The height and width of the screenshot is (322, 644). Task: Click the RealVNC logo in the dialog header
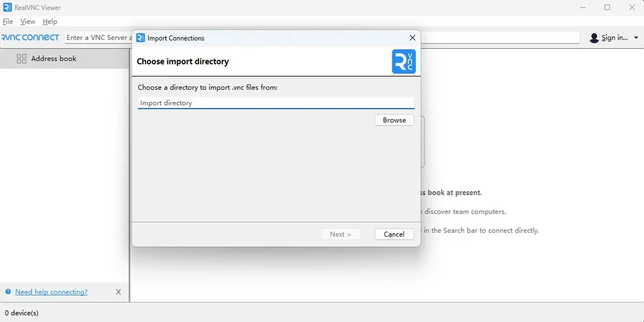click(x=404, y=62)
